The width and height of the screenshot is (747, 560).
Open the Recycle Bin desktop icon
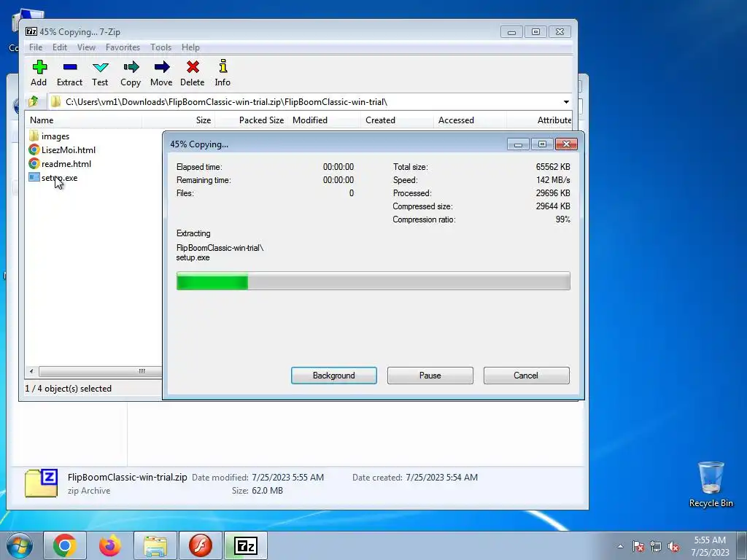[x=711, y=478]
